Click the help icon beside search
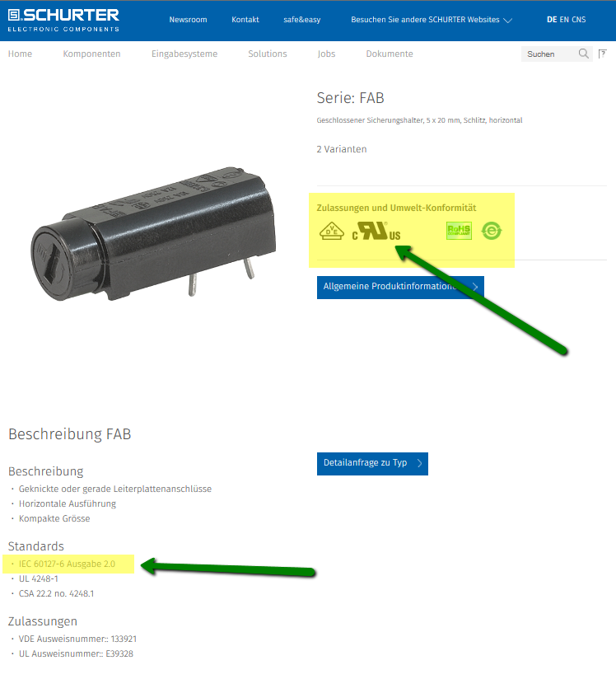616x679 pixels. coord(602,54)
